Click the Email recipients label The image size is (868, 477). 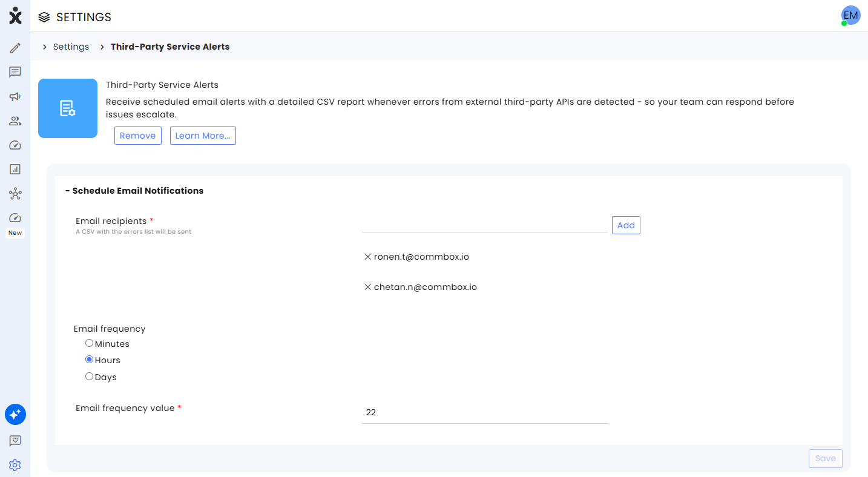click(x=111, y=221)
